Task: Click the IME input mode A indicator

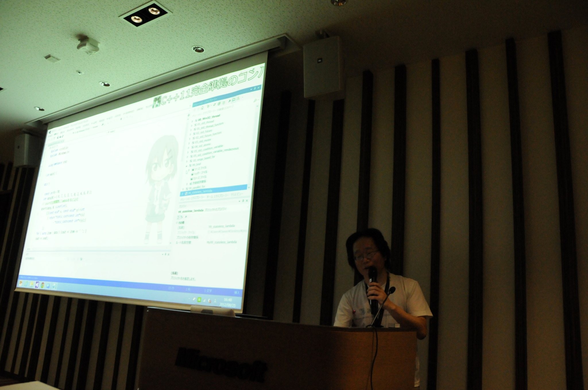Action: tap(215, 301)
